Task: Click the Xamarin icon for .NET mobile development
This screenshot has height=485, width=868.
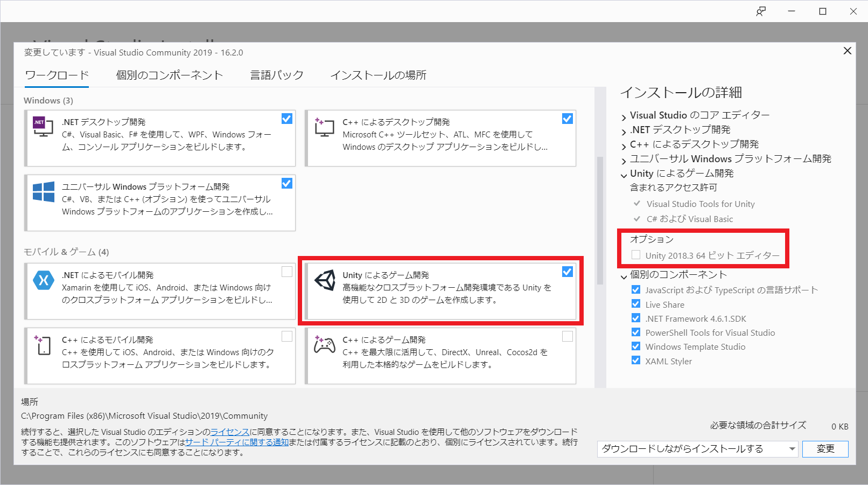Action: click(x=43, y=280)
